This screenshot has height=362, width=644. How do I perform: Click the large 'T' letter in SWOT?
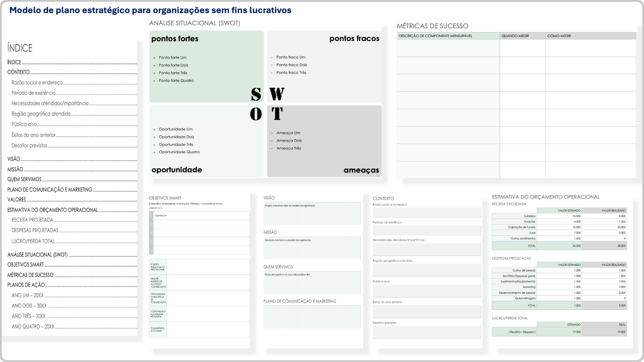tap(277, 114)
